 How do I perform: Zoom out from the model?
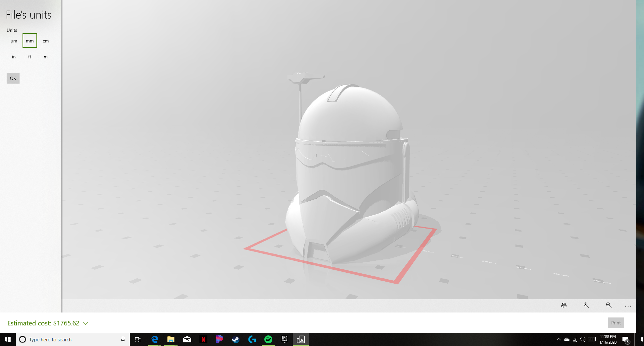[x=609, y=306]
